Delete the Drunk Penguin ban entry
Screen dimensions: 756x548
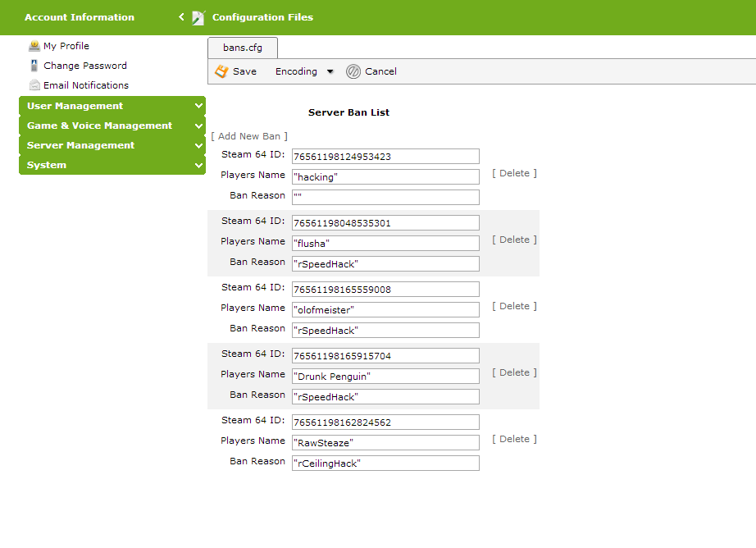(514, 373)
